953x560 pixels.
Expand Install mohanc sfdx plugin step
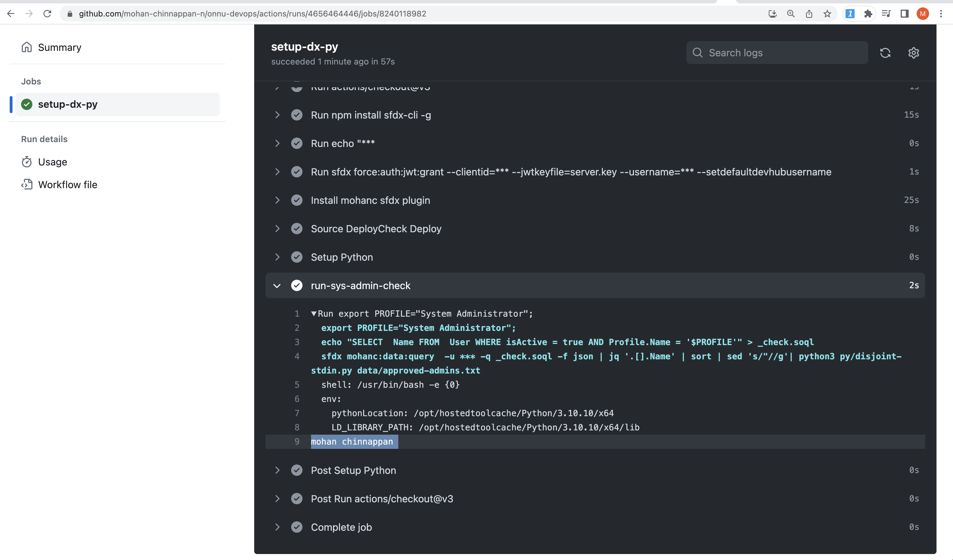point(277,200)
